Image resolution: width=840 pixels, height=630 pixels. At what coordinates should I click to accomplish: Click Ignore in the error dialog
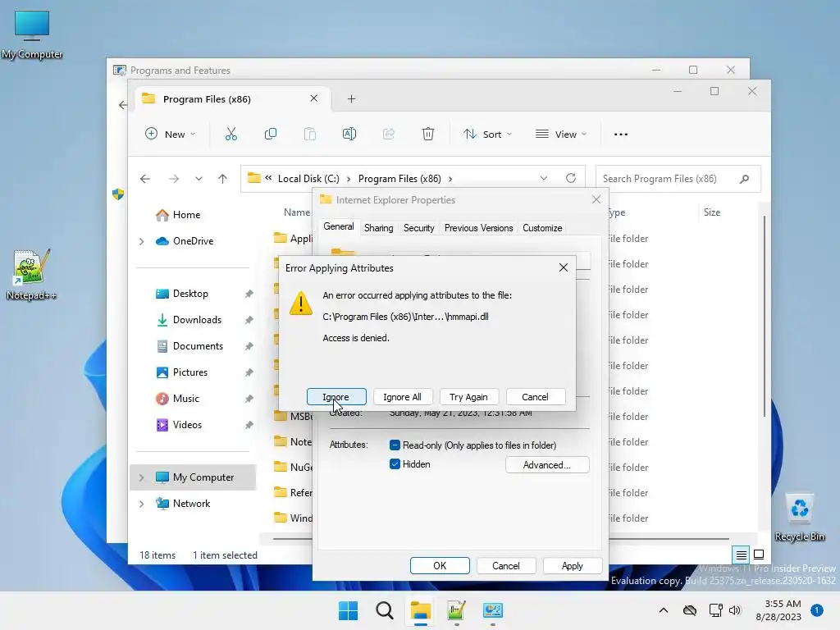pyautogui.click(x=336, y=397)
